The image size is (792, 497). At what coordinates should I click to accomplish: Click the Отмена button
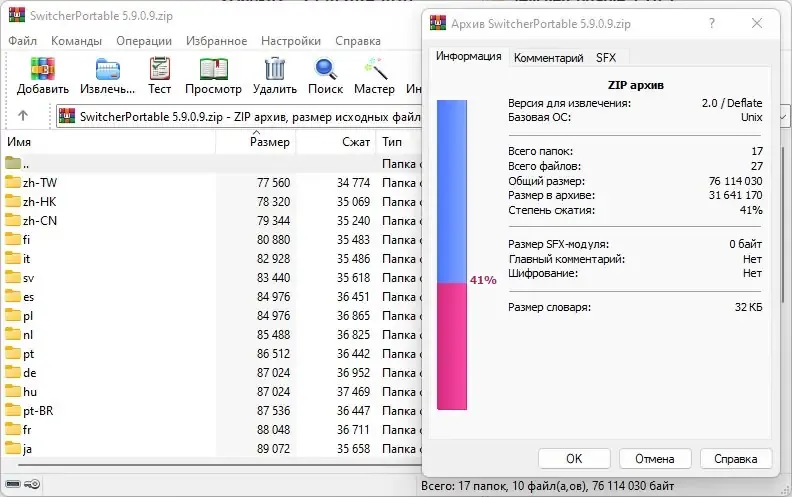pos(655,459)
